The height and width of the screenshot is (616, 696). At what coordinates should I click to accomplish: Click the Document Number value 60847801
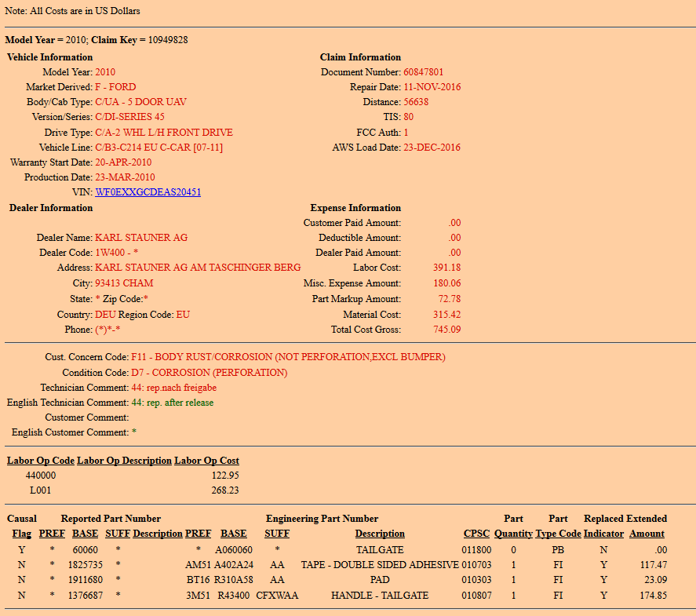423,72
